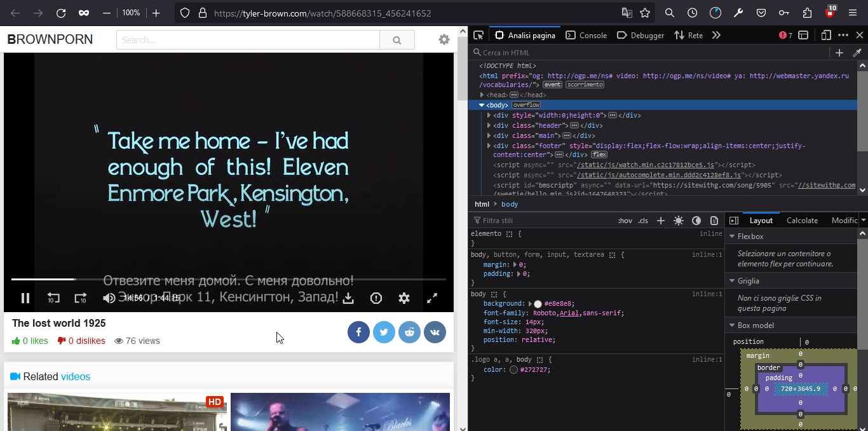Switch to the Console tab

coord(586,36)
